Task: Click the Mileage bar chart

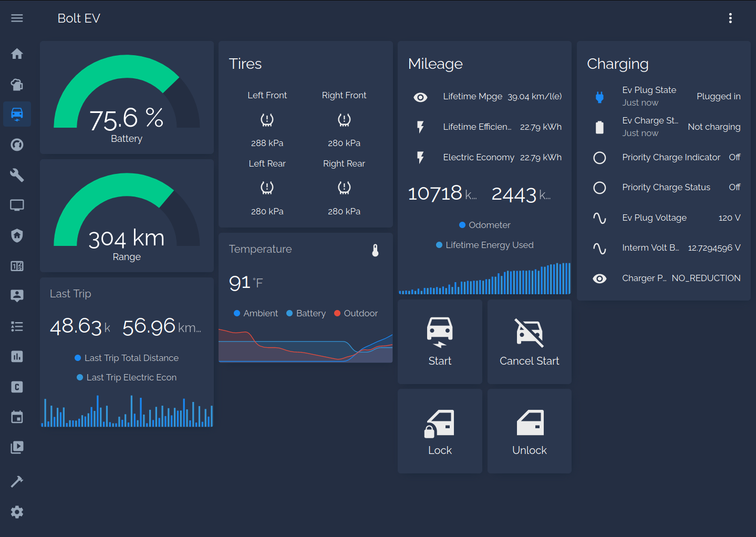Action: (484, 278)
